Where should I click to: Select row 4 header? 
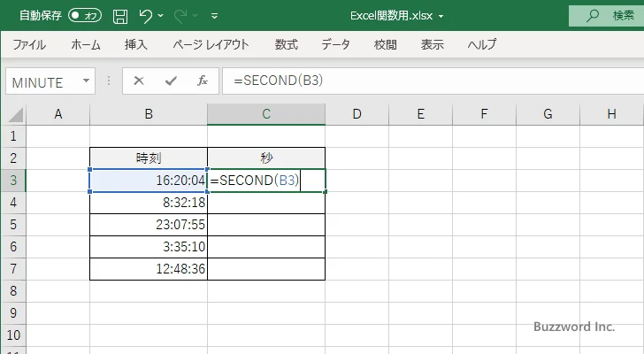pyautogui.click(x=13, y=203)
